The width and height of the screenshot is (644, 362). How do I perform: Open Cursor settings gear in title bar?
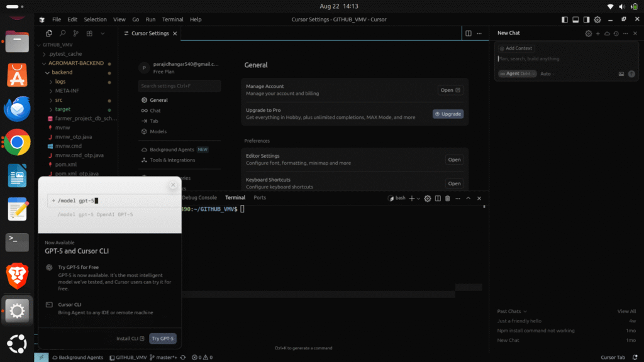(x=597, y=19)
